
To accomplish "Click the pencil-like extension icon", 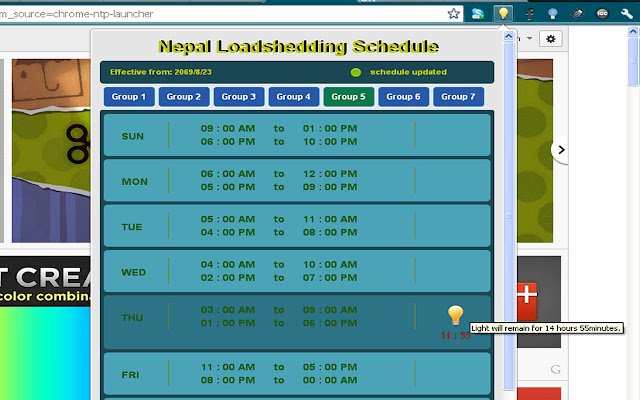I will pyautogui.click(x=577, y=14).
